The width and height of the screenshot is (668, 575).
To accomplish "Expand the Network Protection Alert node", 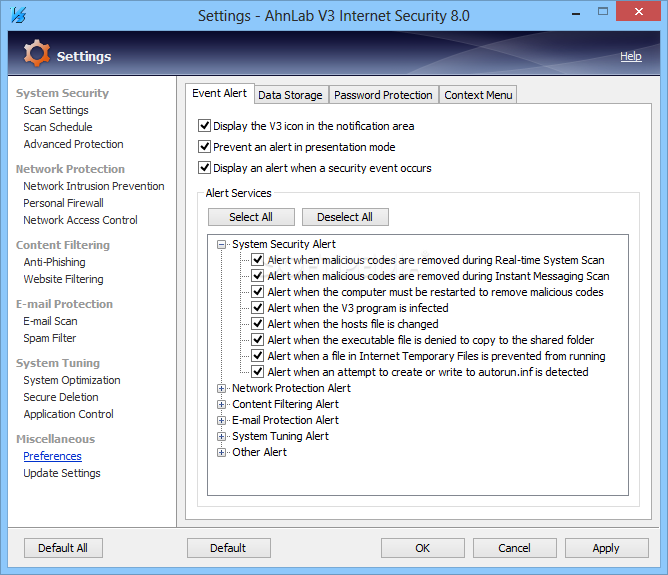I will tap(221, 388).
